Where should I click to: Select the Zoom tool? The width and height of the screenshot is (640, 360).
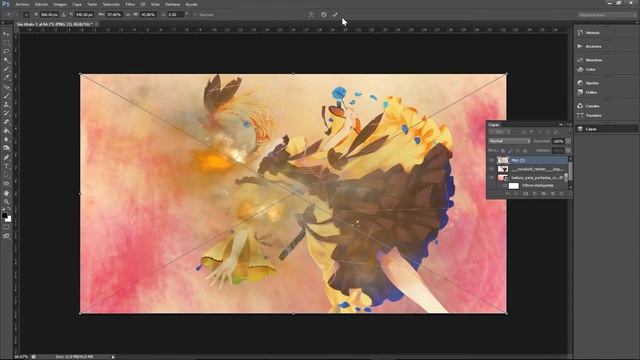point(6,201)
